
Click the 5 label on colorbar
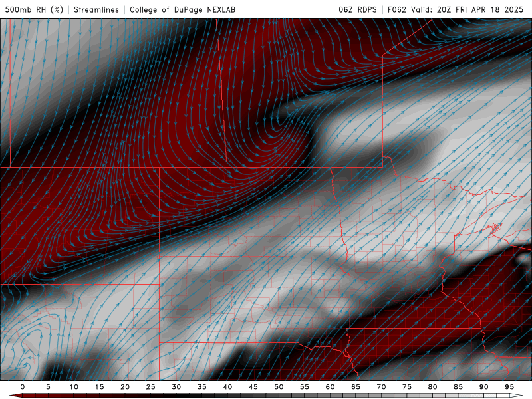tap(48, 387)
